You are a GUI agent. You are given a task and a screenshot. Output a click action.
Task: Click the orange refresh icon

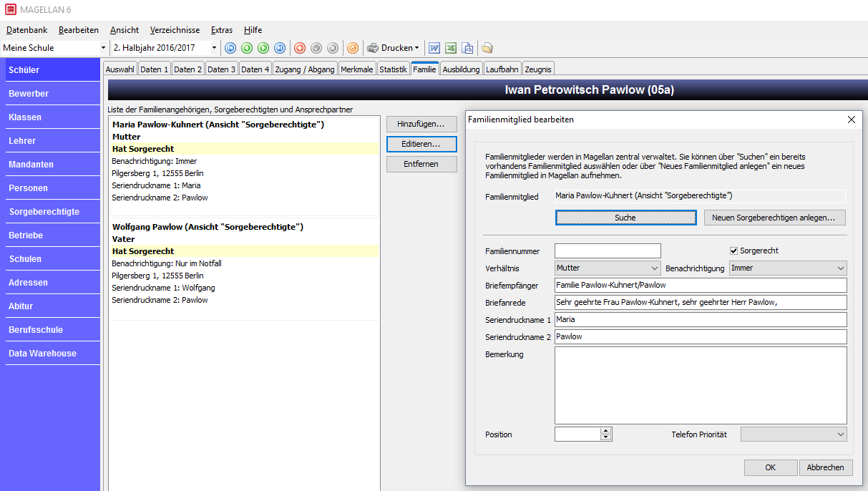coord(353,48)
